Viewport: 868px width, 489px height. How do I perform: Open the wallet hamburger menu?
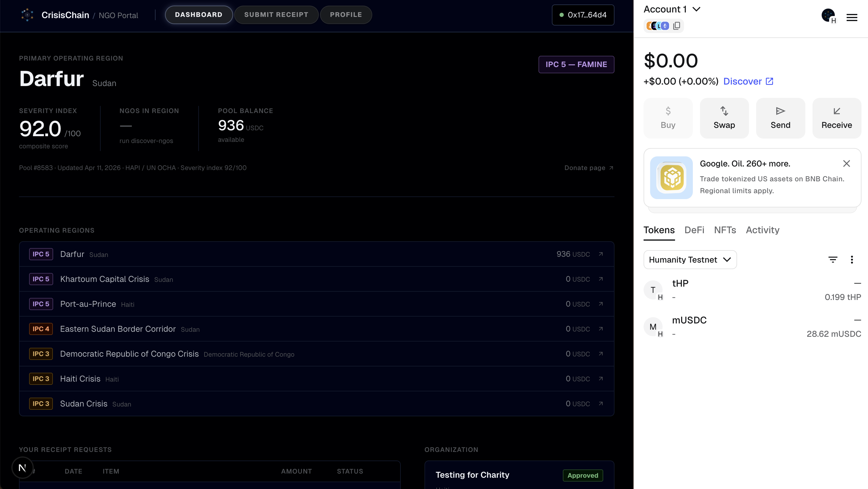[851, 18]
